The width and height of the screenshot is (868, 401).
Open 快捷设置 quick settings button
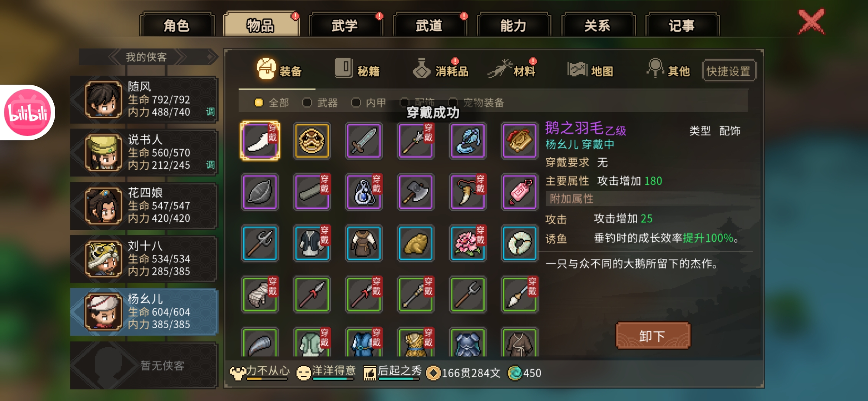click(x=729, y=71)
